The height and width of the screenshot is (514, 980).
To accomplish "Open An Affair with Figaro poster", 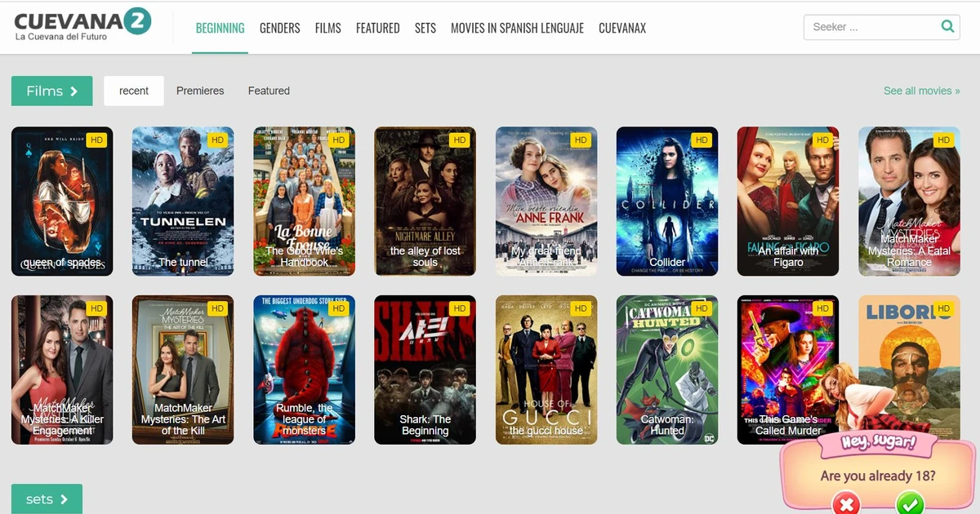I will tap(788, 201).
